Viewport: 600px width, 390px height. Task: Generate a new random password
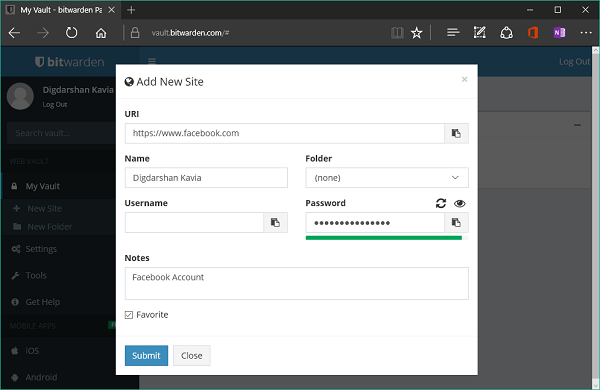click(441, 203)
